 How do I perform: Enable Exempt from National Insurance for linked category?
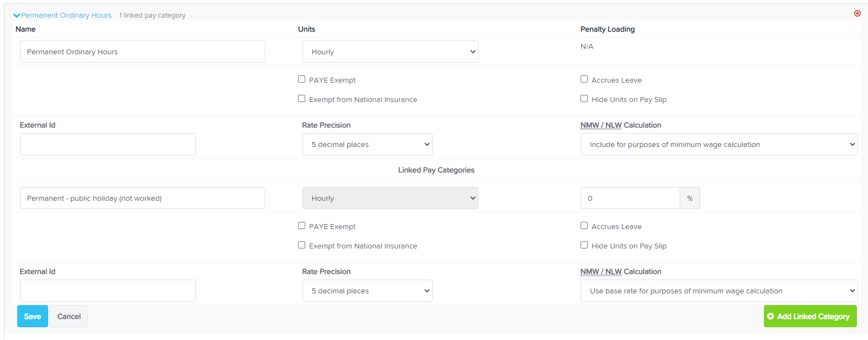tap(301, 245)
